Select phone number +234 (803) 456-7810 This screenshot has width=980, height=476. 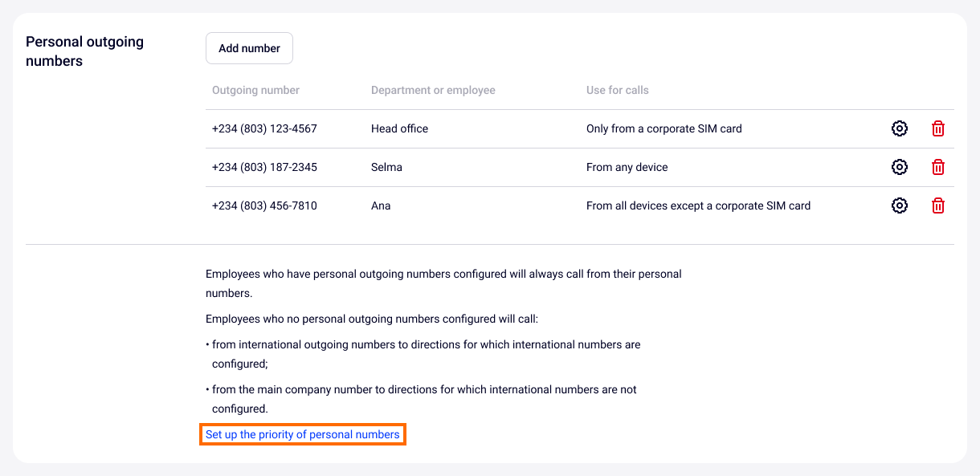[x=264, y=205]
